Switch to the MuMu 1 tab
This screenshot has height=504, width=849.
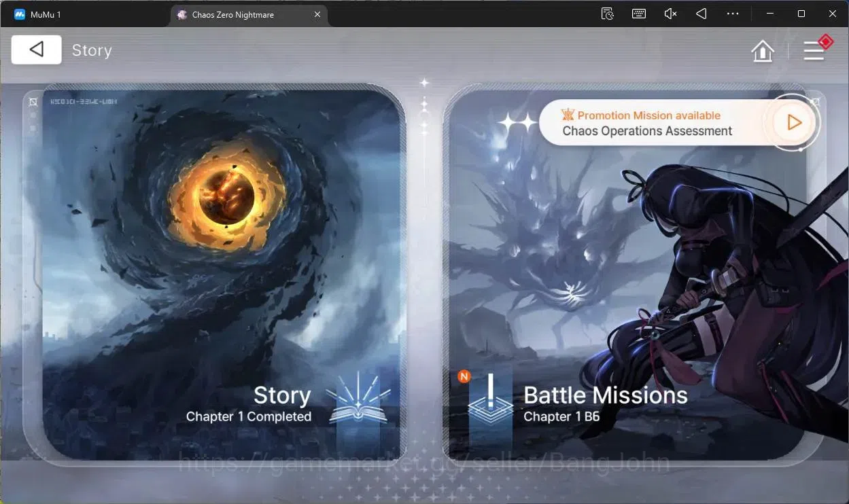click(x=37, y=14)
